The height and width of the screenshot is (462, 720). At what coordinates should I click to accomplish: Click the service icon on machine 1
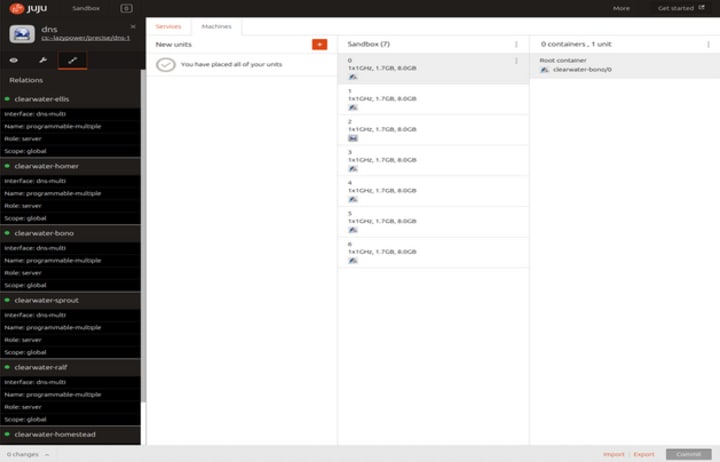[353, 107]
